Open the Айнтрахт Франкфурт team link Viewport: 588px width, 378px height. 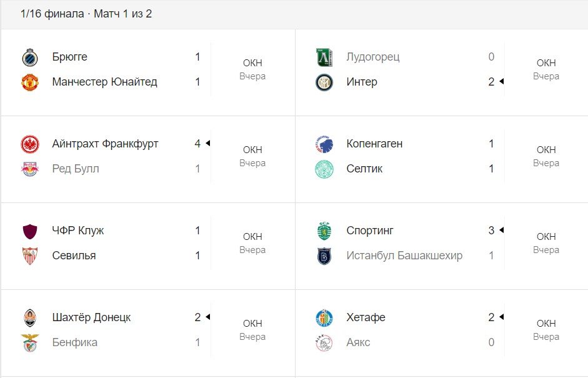(x=105, y=144)
